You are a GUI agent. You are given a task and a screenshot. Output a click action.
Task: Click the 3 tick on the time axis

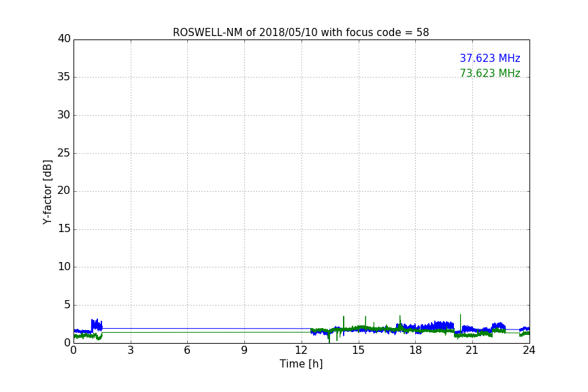pyautogui.click(x=131, y=350)
